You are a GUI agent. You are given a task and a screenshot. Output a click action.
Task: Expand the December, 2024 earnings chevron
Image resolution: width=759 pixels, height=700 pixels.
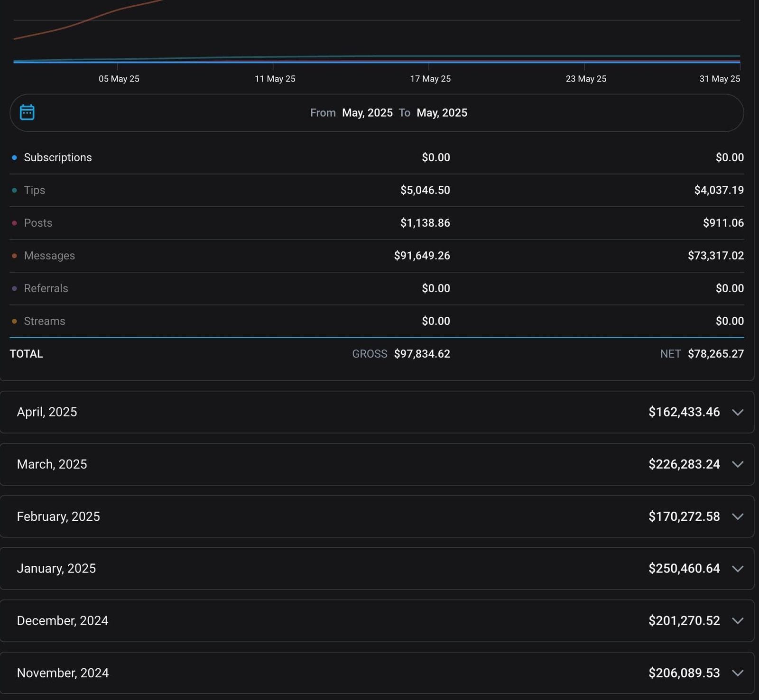(x=737, y=621)
